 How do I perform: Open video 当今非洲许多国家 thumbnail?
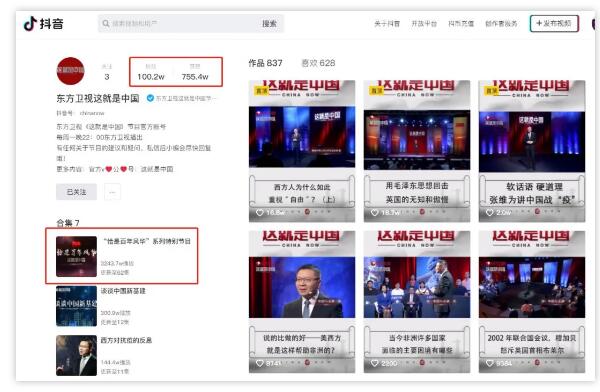pos(417,302)
